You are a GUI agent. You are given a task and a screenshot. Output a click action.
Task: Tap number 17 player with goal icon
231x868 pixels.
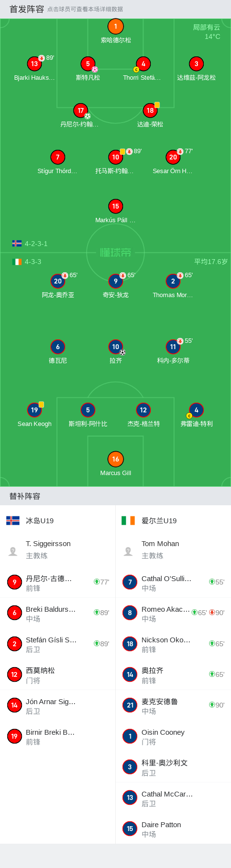pyautogui.click(x=81, y=110)
